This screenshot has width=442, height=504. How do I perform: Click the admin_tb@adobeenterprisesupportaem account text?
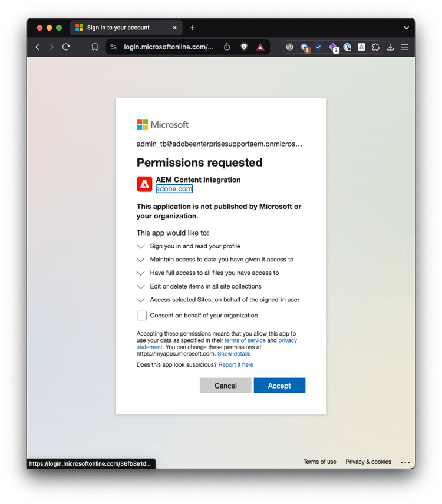[219, 144]
